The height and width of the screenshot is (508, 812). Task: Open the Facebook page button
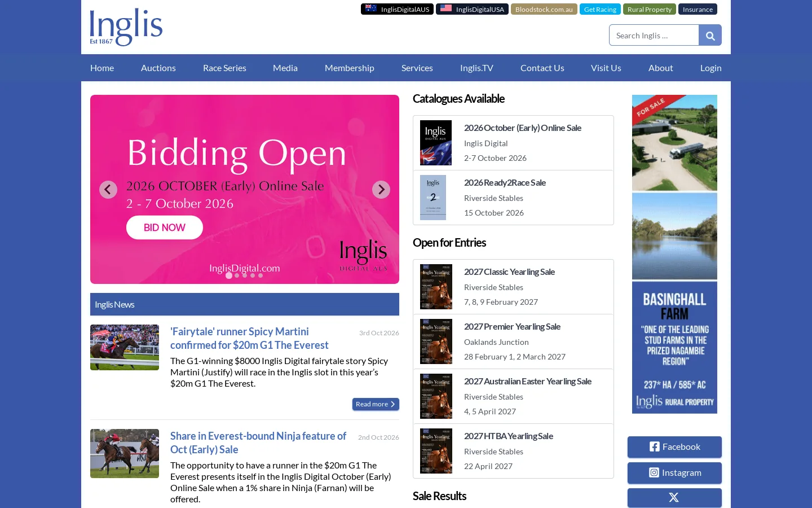674,446
